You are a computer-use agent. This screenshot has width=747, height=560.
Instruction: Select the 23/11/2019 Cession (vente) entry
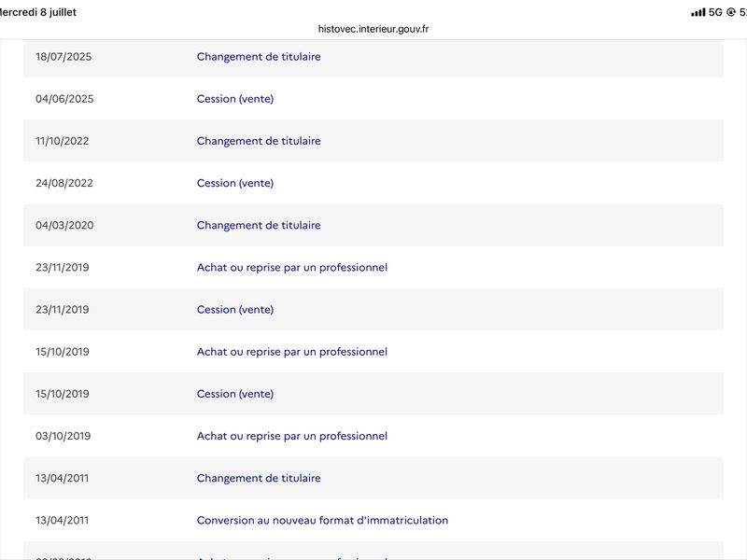[x=373, y=310]
